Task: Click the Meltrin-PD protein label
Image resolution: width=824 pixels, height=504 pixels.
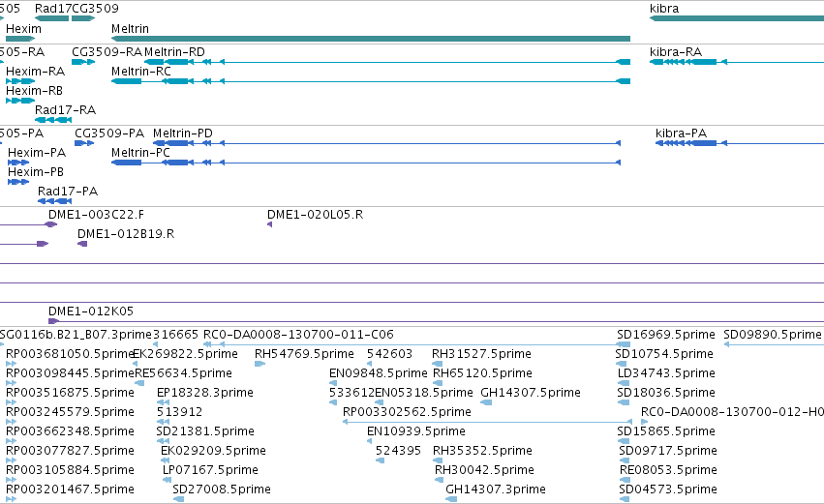Action: pos(183,133)
